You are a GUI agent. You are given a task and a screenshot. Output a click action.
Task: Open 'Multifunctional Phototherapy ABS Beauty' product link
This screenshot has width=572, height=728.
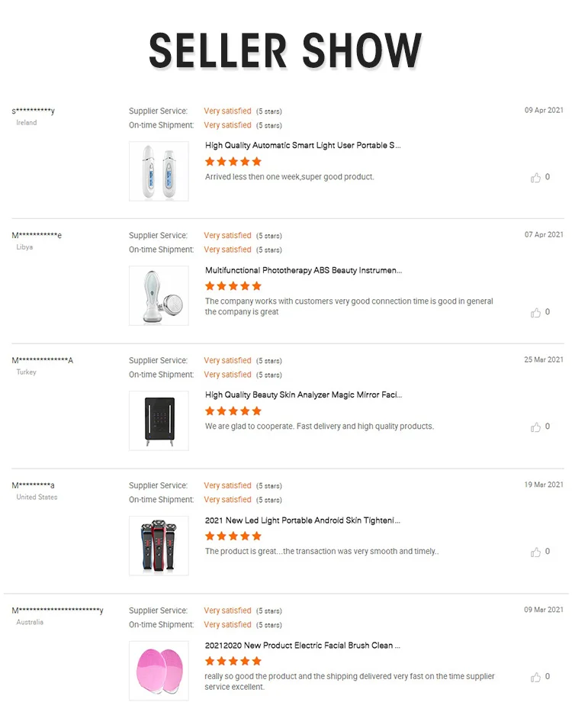click(x=304, y=270)
